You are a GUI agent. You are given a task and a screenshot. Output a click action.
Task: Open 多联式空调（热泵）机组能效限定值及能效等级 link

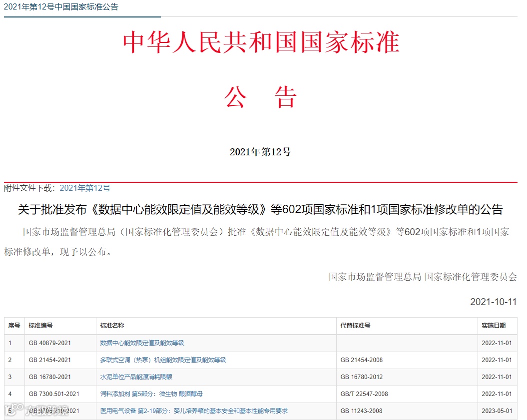[163, 360]
